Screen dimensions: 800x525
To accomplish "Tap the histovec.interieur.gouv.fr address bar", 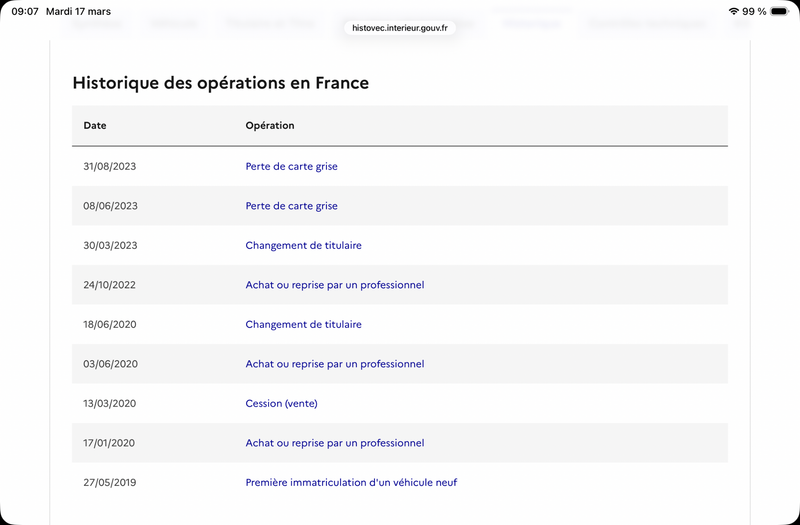I will pyautogui.click(x=400, y=28).
